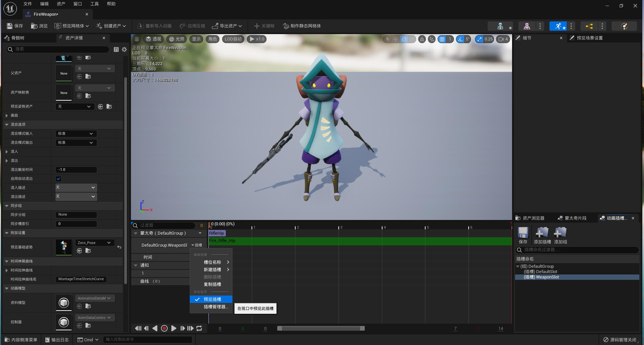This screenshot has width=644, height=345.
Task: Choose 槽位名称 submenu in context menu
Action: pos(211,262)
